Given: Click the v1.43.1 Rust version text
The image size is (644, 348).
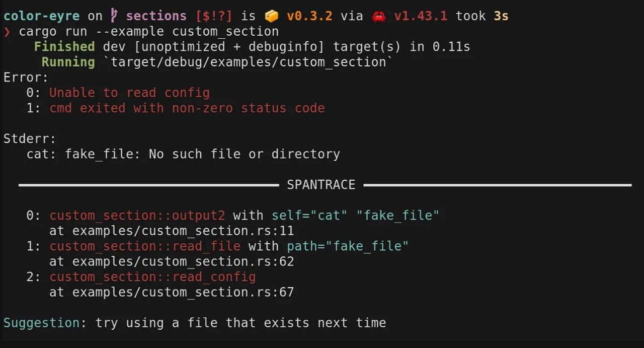Looking at the screenshot, I should (421, 16).
